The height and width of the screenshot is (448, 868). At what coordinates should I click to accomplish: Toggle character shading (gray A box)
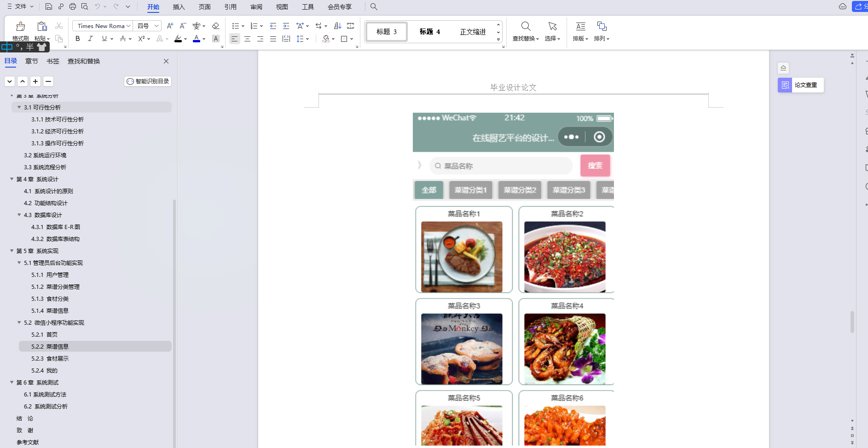point(216,39)
